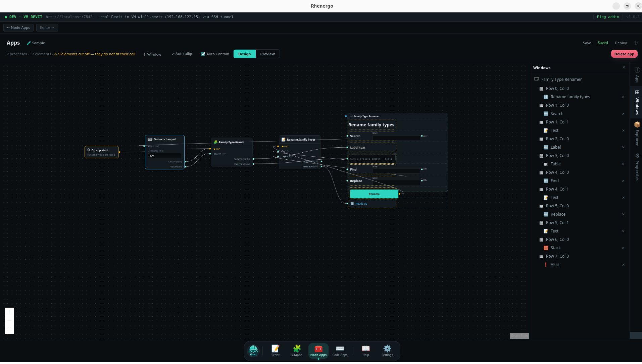Screen dimensions: 642x364
Task: Remove the Stack element from tree
Action: tap(623, 248)
